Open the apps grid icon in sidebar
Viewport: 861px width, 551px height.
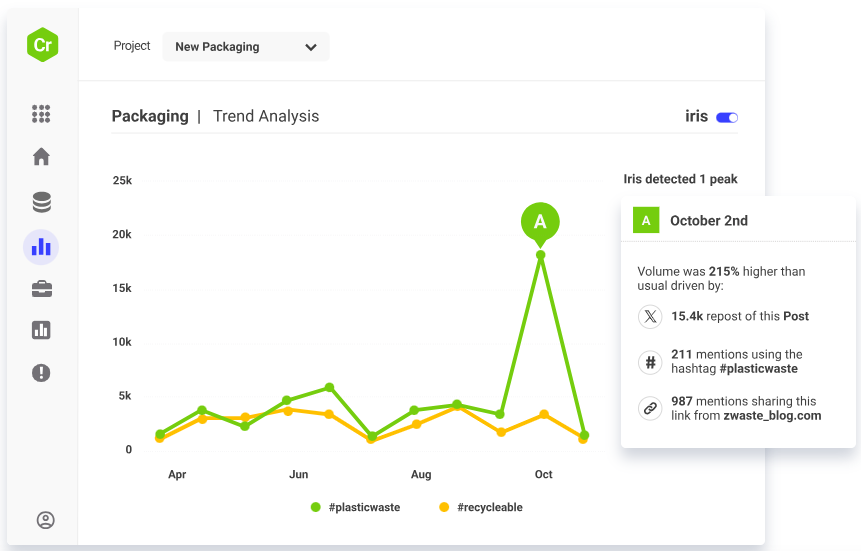coord(41,114)
